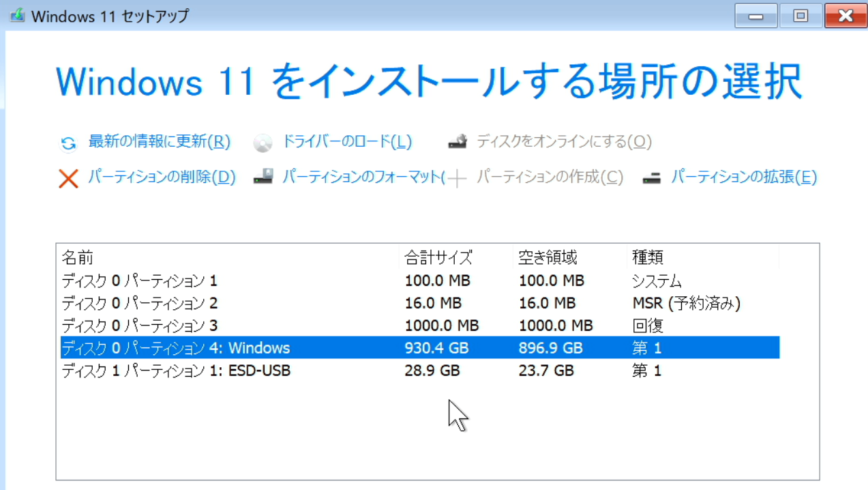Click ディスクをオンラインにする(O) link
Screen dimensions: 868x490
coord(564,142)
